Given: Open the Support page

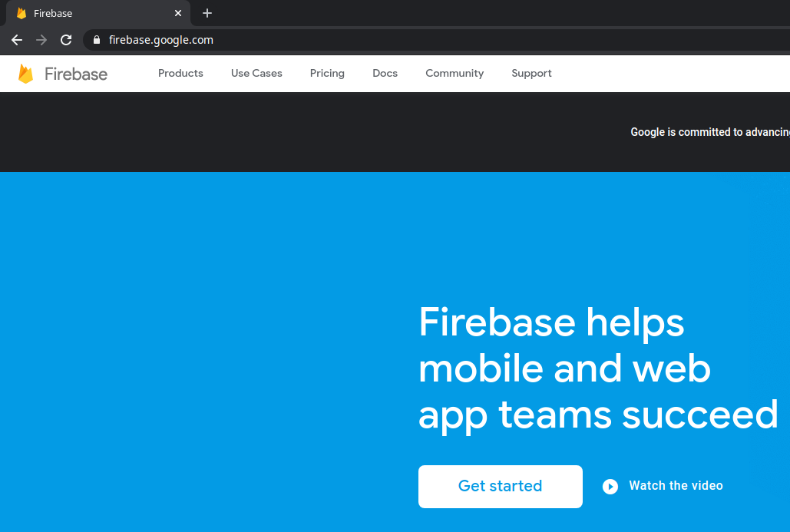Looking at the screenshot, I should click(531, 74).
